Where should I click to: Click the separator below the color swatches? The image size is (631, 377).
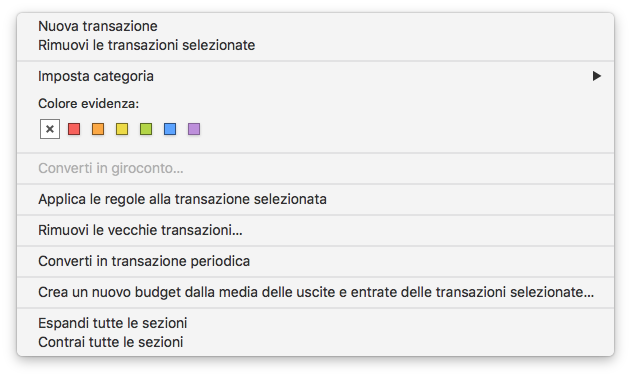pyautogui.click(x=316, y=153)
